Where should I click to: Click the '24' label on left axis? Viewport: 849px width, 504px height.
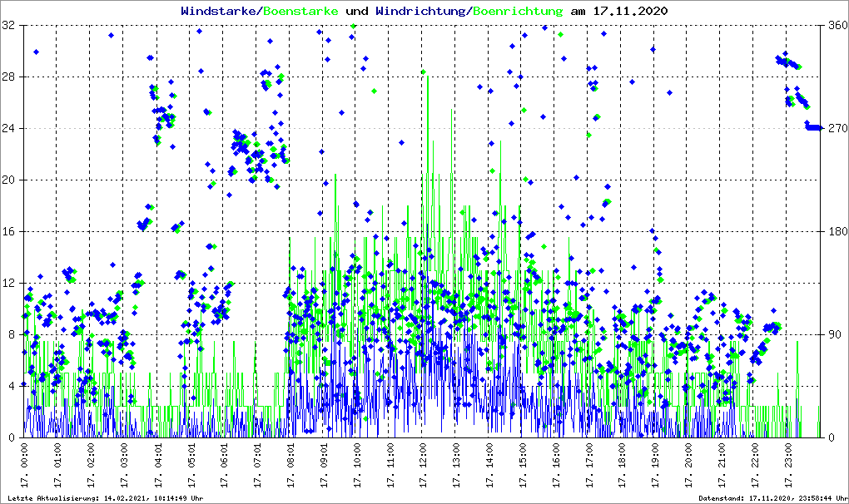(9, 129)
